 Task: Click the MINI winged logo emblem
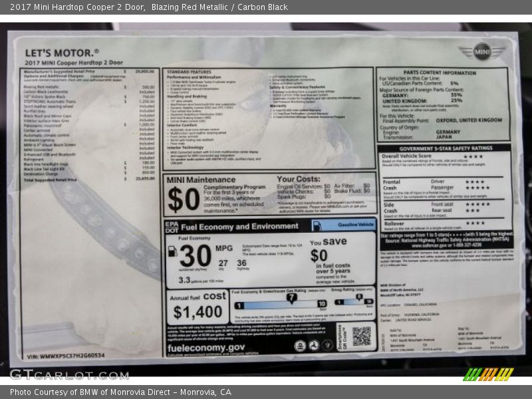point(482,52)
